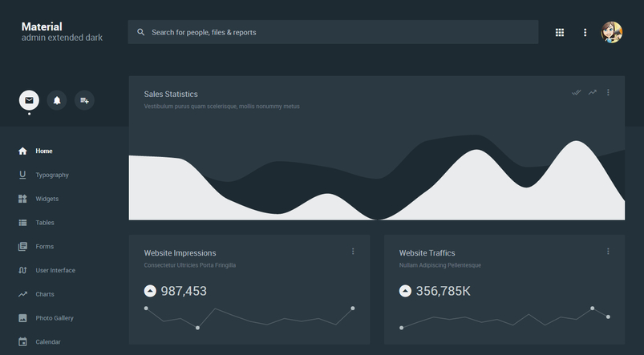The width and height of the screenshot is (644, 355).
Task: Click the Forms icon in sidebar
Action: pyautogui.click(x=22, y=246)
